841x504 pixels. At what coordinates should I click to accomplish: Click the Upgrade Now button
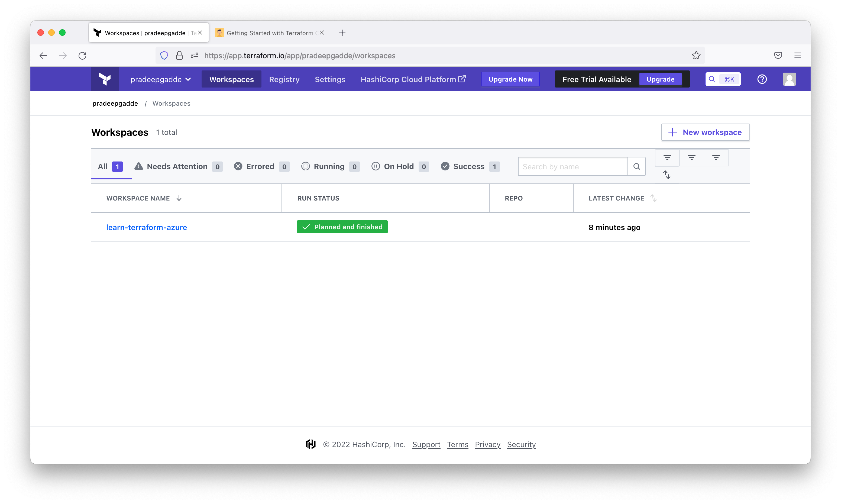point(510,79)
